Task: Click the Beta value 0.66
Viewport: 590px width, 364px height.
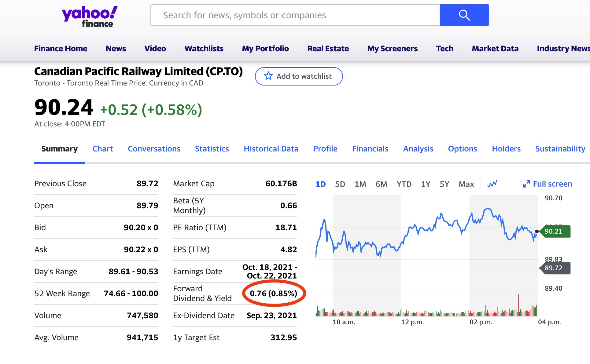Action: pyautogui.click(x=289, y=206)
